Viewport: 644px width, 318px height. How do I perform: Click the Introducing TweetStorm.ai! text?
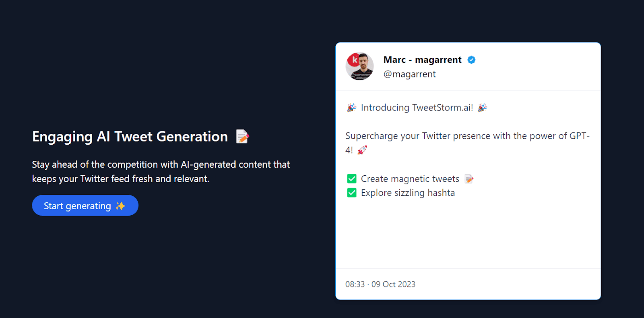pos(417,108)
